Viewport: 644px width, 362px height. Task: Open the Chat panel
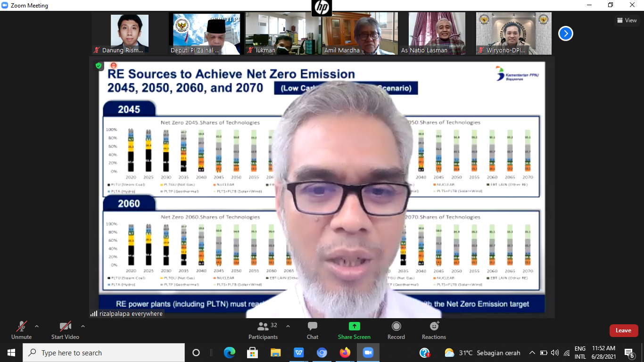point(313,330)
